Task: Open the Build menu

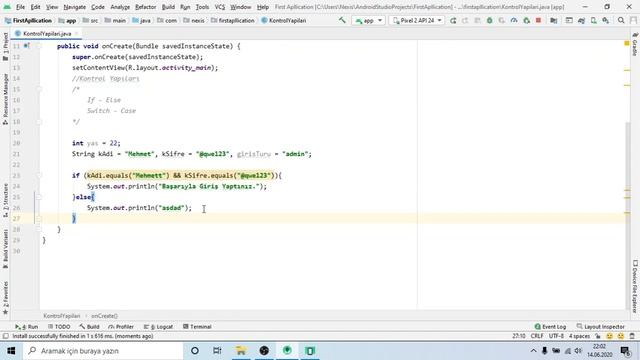Action: (168, 7)
